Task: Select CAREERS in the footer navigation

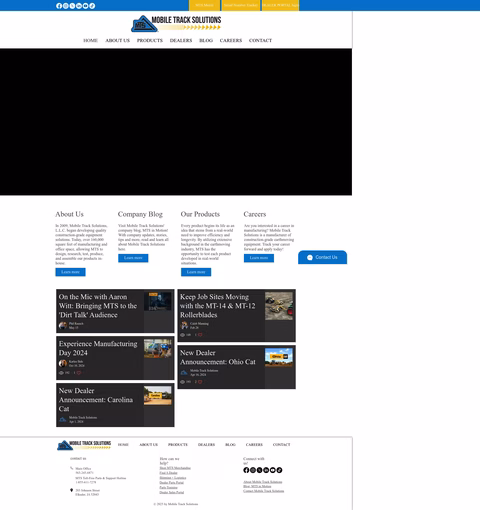Action: [x=254, y=445]
